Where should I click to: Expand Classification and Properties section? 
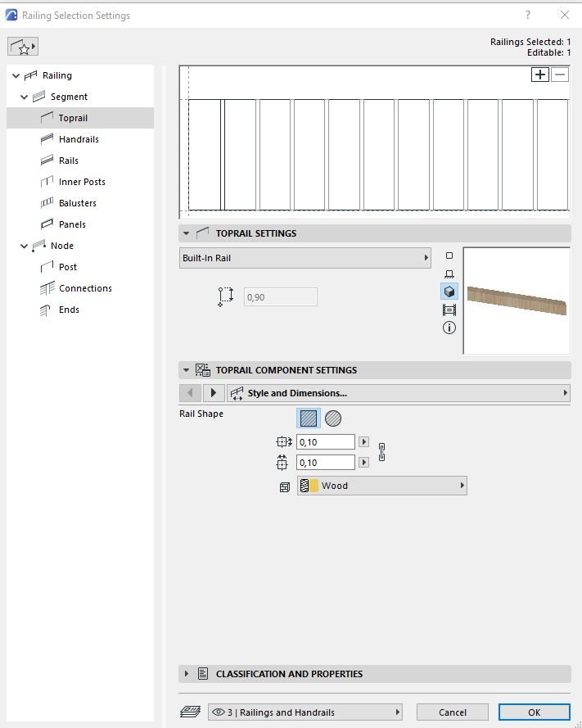tap(187, 674)
